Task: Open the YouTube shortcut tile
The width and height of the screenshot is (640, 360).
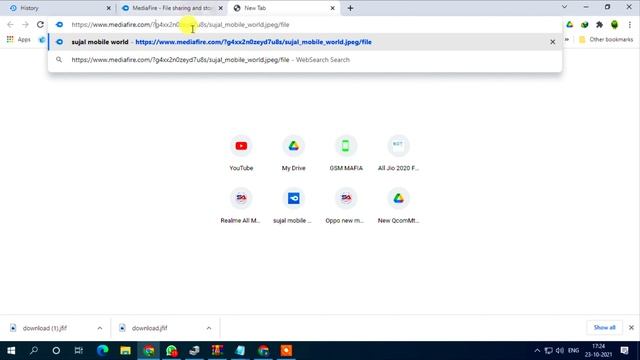Action: click(x=241, y=153)
